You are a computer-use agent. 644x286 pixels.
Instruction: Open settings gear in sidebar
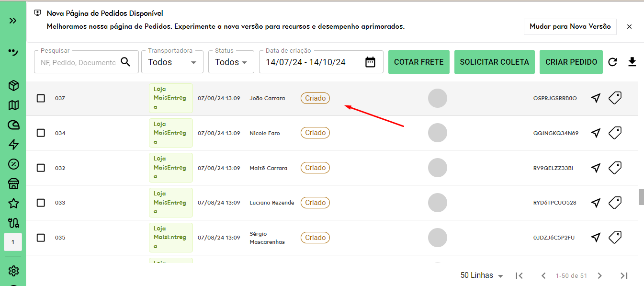click(x=13, y=271)
